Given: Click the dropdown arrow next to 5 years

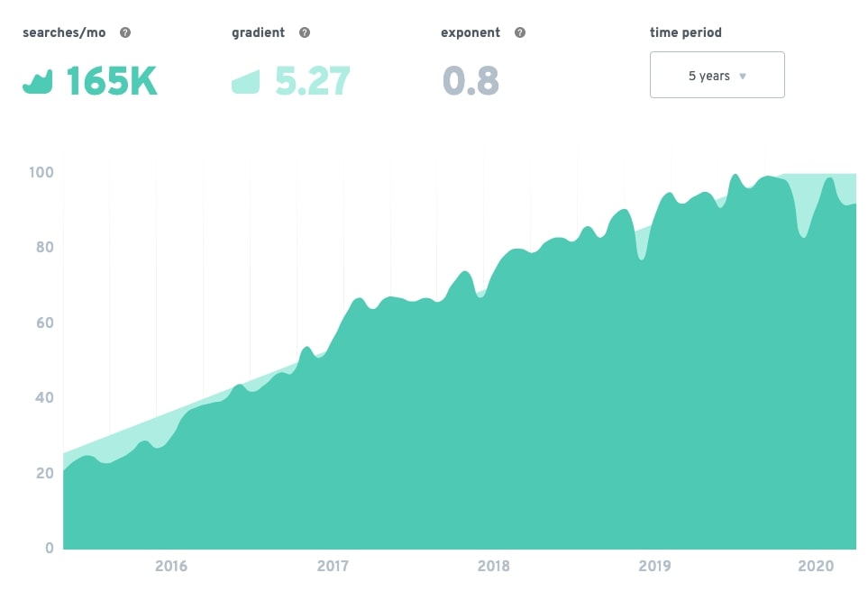Looking at the screenshot, I should pos(743,77).
